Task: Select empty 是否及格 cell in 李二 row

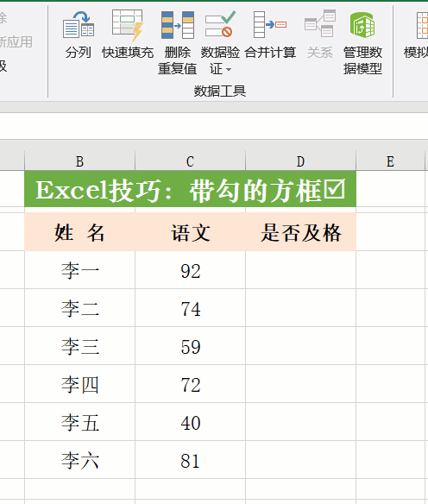Action: click(301, 308)
